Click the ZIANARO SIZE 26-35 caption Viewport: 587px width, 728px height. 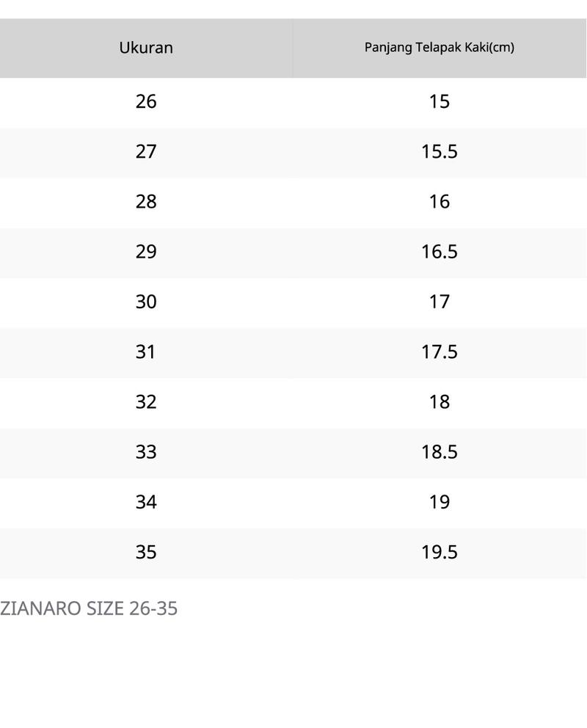click(x=89, y=608)
